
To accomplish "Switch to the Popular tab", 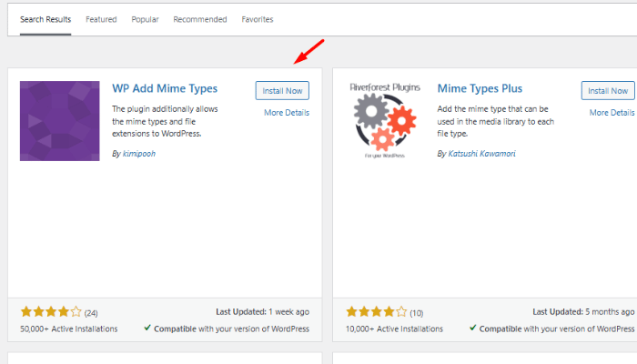I will pos(145,19).
